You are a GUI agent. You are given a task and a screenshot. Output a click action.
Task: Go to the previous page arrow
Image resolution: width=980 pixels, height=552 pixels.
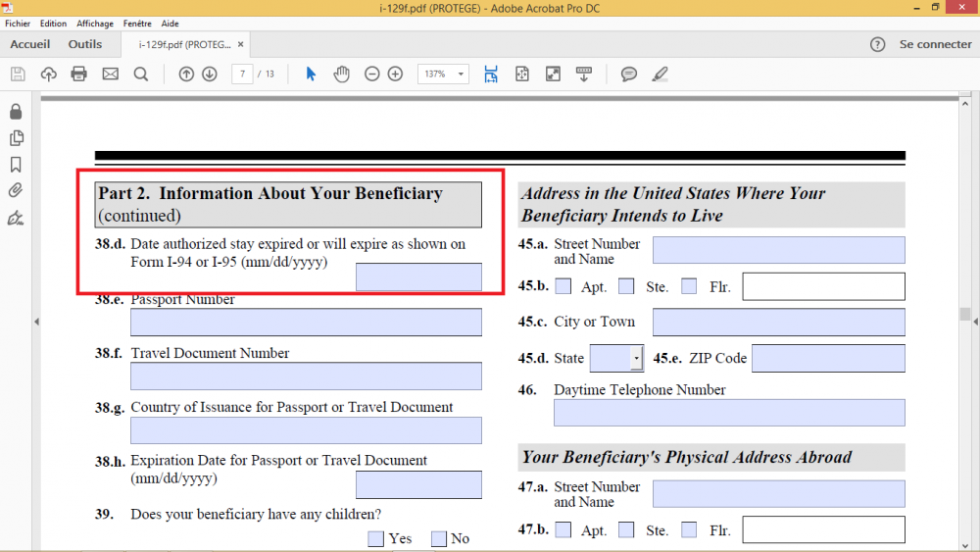pyautogui.click(x=186, y=75)
